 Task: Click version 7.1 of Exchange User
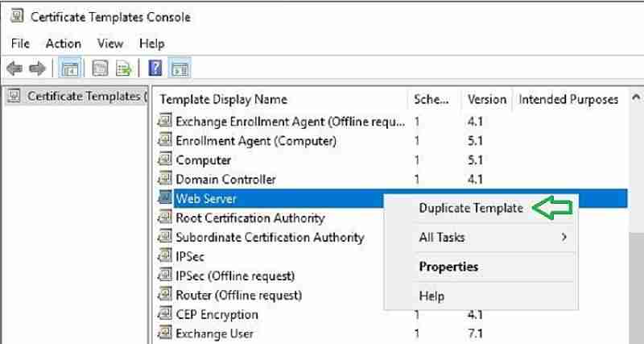[x=475, y=334]
